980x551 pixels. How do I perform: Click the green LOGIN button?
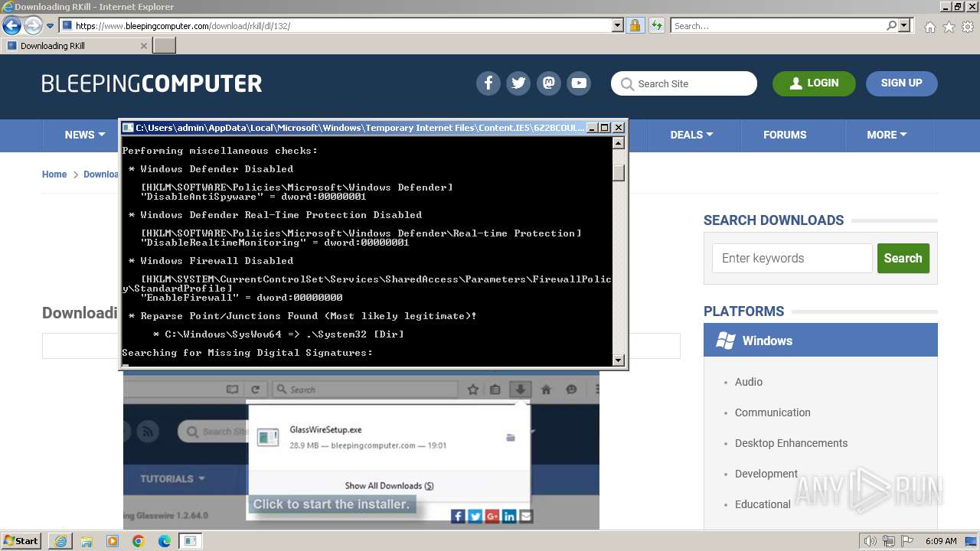click(x=814, y=83)
